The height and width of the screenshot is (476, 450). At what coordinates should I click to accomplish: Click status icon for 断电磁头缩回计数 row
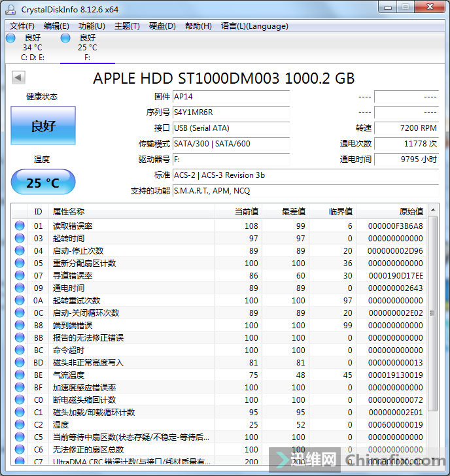point(20,399)
